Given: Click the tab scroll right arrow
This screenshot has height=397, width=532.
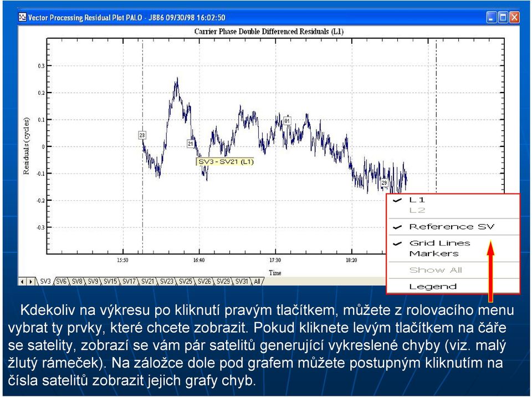Looking at the screenshot, I should [30, 282].
